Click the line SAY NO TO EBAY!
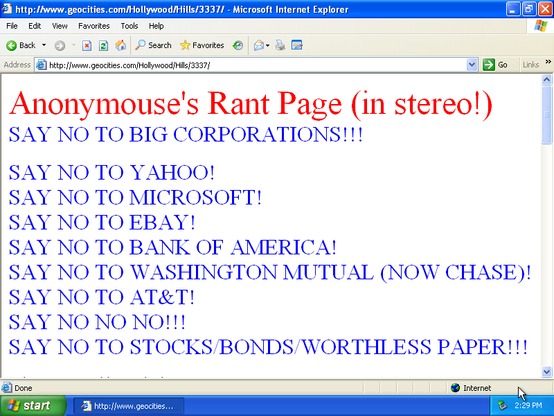The height and width of the screenshot is (416, 554). click(102, 222)
